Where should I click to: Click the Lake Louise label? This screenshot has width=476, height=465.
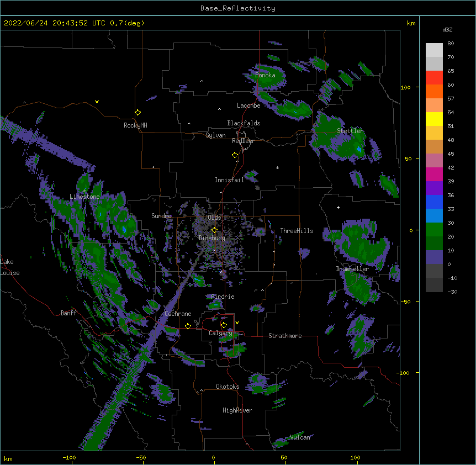pos(10,267)
